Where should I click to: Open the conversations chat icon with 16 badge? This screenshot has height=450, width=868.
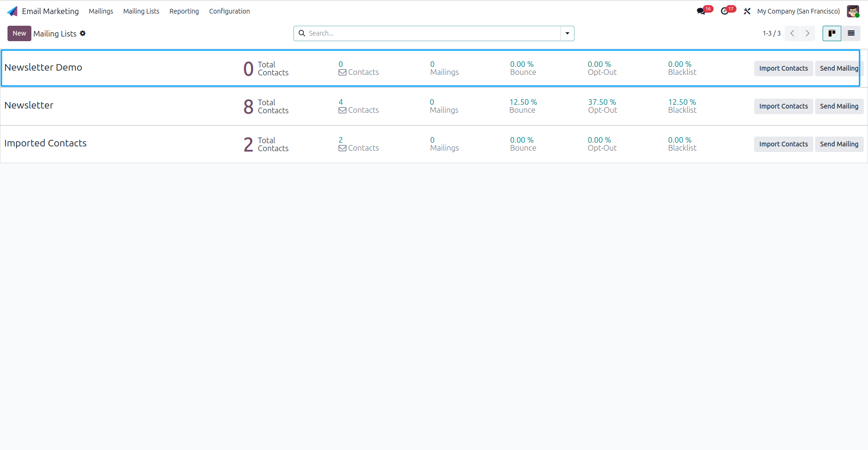pos(701,11)
